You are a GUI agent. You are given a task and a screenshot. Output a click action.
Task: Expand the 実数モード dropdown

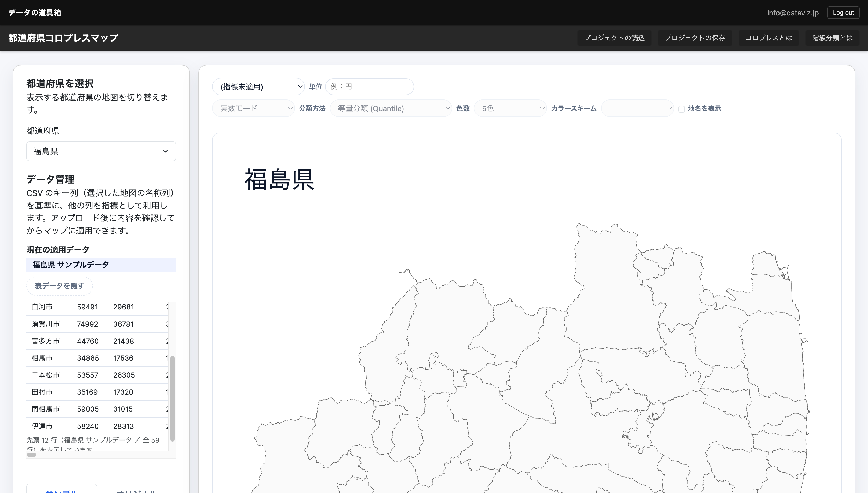pos(253,108)
